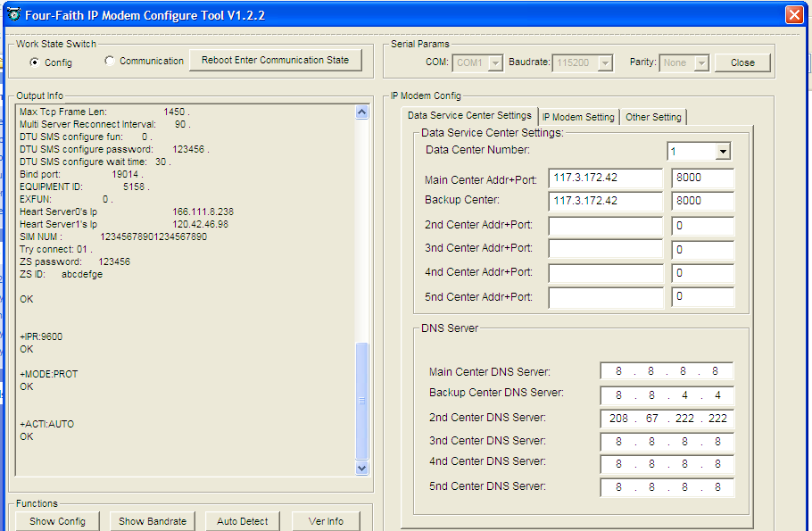
Task: Click the Main Center DNS Server field
Action: (x=667, y=371)
